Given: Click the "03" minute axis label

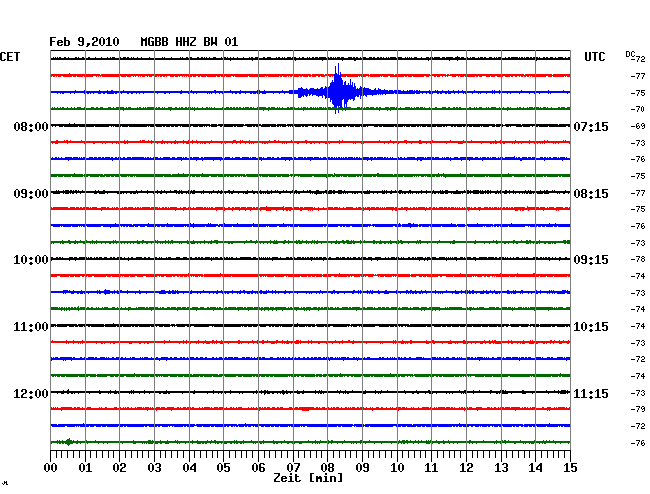Looking at the screenshot, I should coord(154,467).
